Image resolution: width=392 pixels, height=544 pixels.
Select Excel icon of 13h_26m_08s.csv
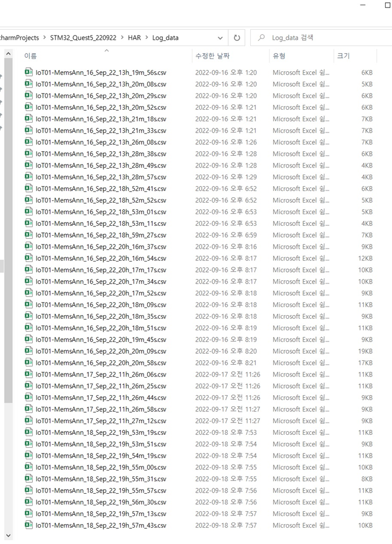coord(29,142)
